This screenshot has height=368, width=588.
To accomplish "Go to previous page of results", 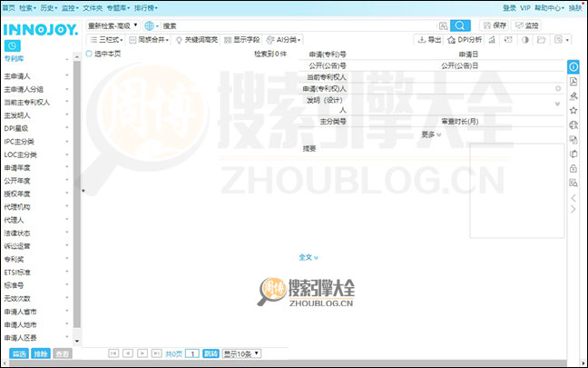I will pos(128,353).
